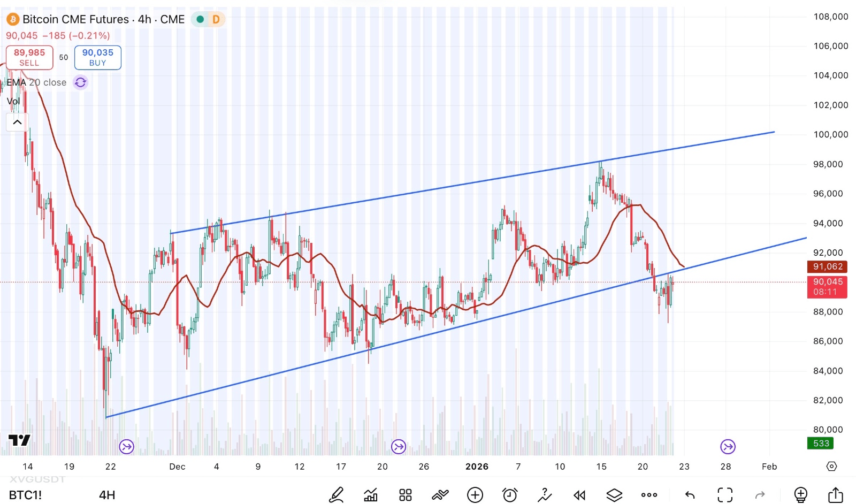Image resolution: width=856 pixels, height=504 pixels.
Task: Open the three-dot more menu
Action: (x=649, y=495)
